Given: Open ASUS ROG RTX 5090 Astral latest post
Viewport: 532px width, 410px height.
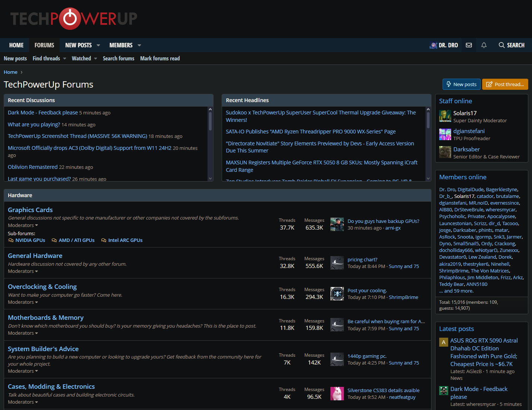Looking at the screenshot, I should pyautogui.click(x=484, y=352).
